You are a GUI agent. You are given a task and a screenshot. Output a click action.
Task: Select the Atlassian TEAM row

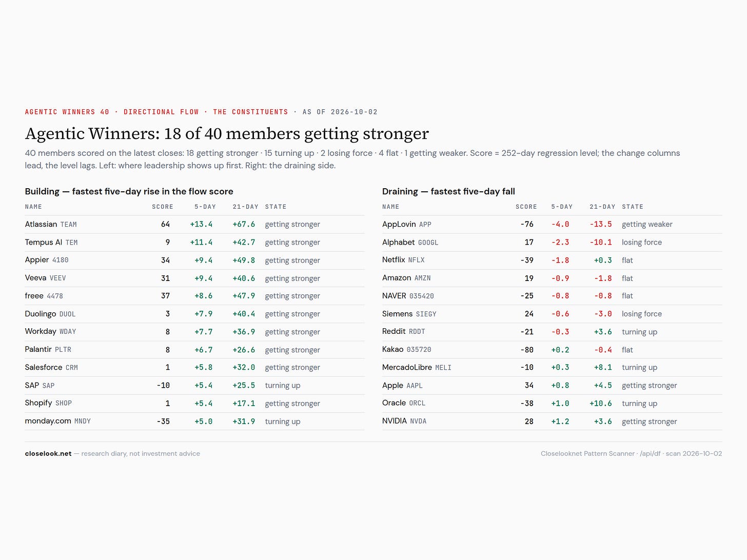coord(194,224)
